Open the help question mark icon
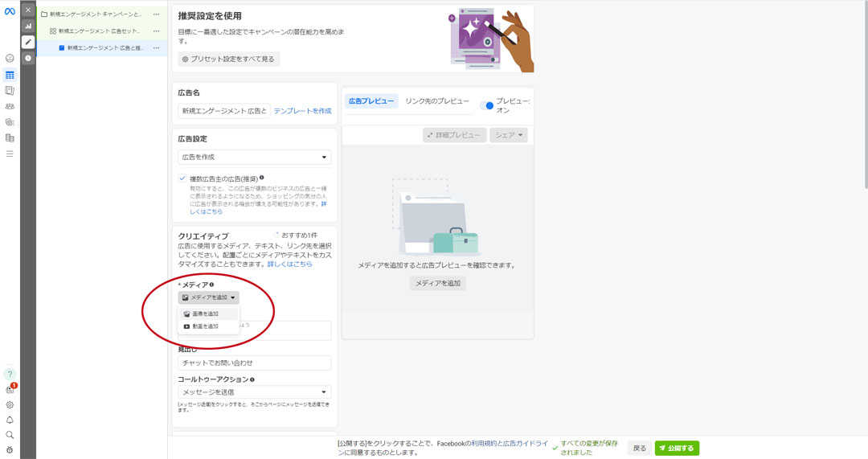 [10, 374]
